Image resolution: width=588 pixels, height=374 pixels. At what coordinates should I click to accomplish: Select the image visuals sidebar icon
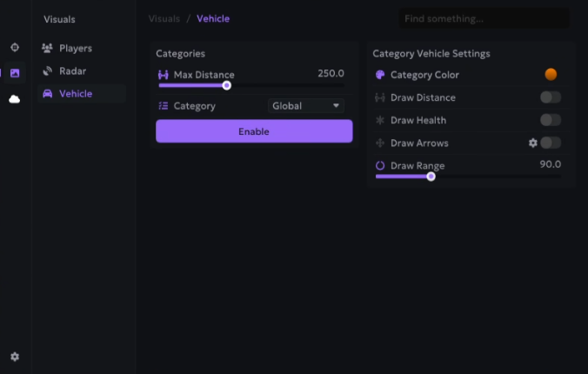15,73
